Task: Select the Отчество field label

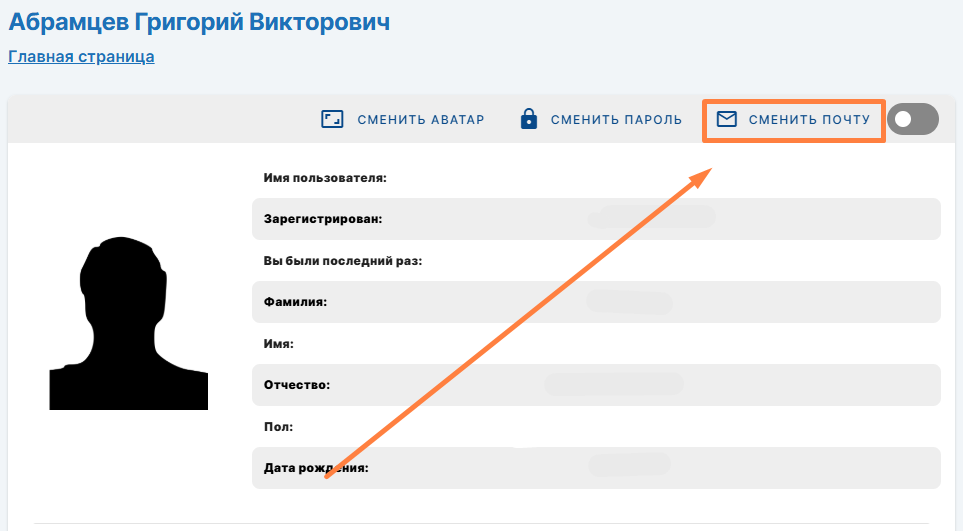Action: coord(298,385)
